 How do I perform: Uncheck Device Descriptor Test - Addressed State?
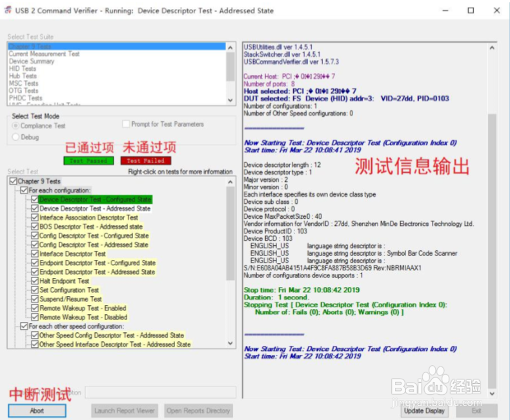click(35, 208)
